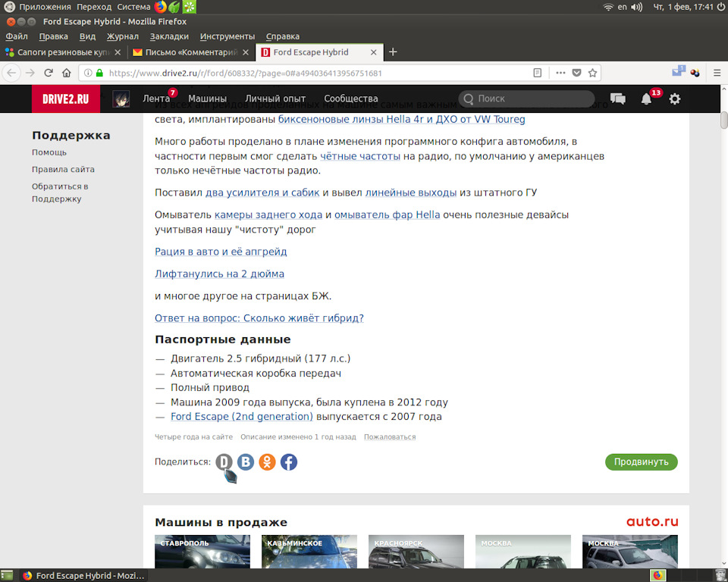Open notifications bell with 13 badge
The image size is (728, 582).
tap(646, 99)
